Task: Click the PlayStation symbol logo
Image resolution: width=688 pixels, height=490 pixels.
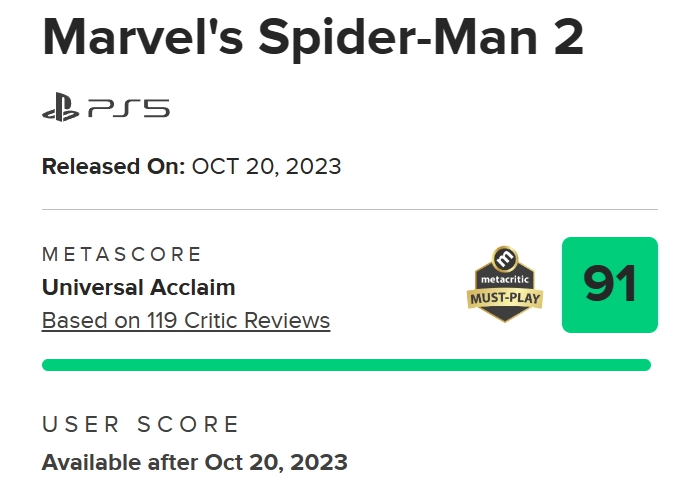Action: point(61,107)
